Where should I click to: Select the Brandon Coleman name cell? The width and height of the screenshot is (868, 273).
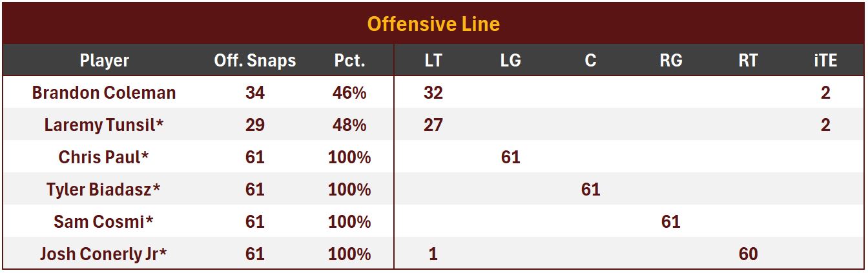pos(104,93)
